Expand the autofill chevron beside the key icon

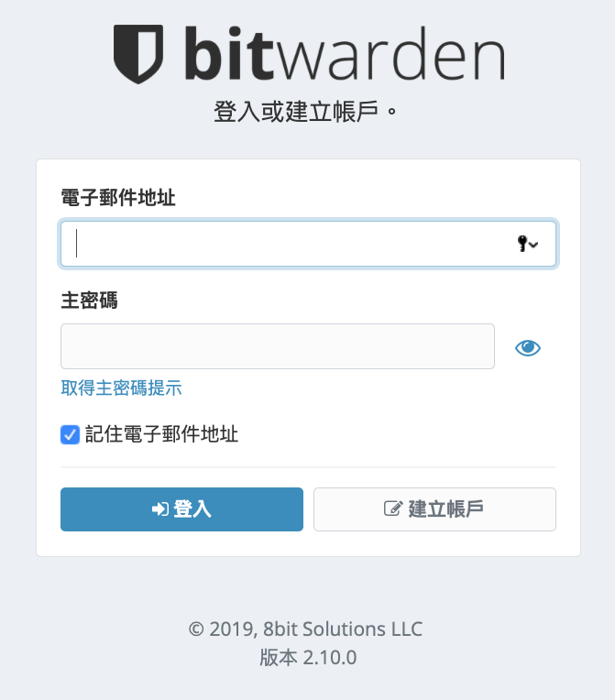pyautogui.click(x=533, y=245)
